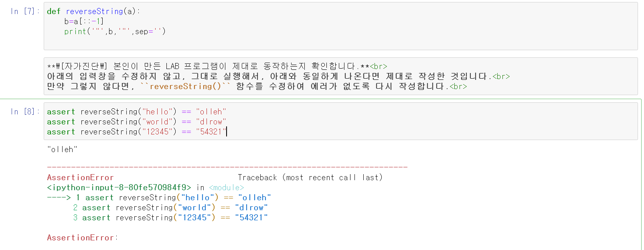Click the red 'AssertionError' traceback header
Viewport: 644px width, 250px height.
[80, 177]
